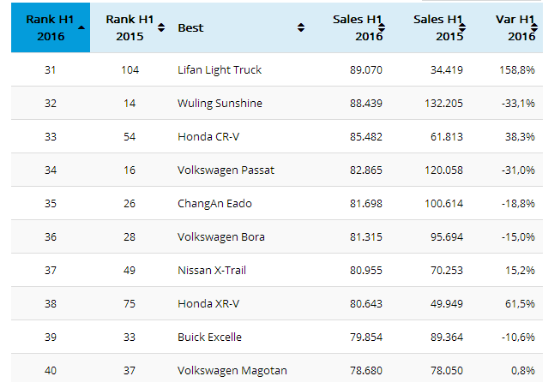Select ChangAn Eado in the table

[x=214, y=204]
